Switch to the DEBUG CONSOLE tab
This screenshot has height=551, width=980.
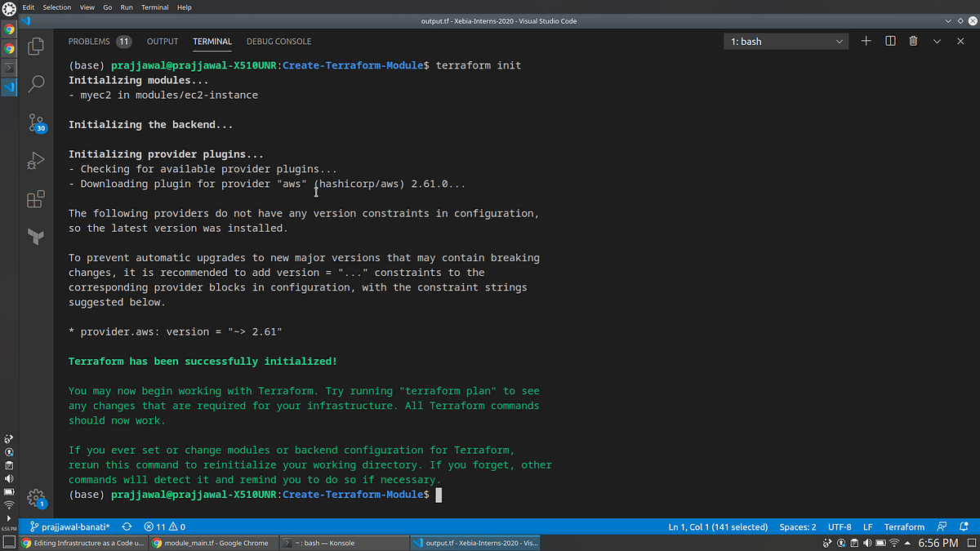[x=278, y=41]
